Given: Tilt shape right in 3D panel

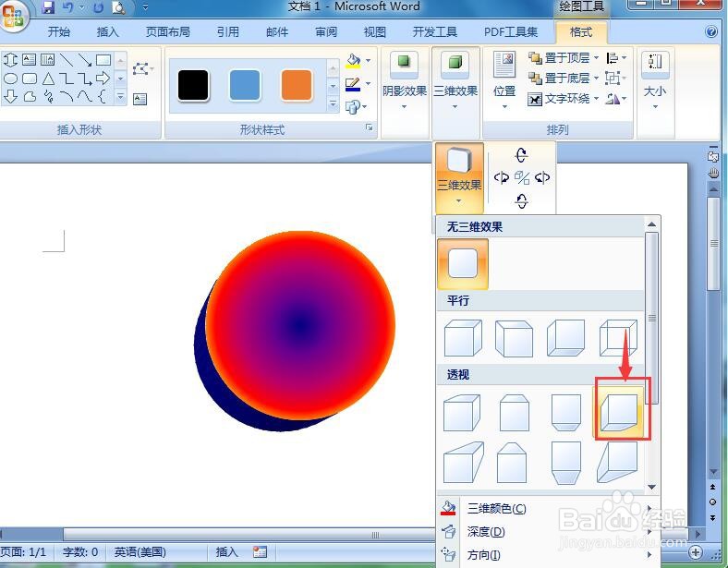Looking at the screenshot, I should [x=541, y=177].
